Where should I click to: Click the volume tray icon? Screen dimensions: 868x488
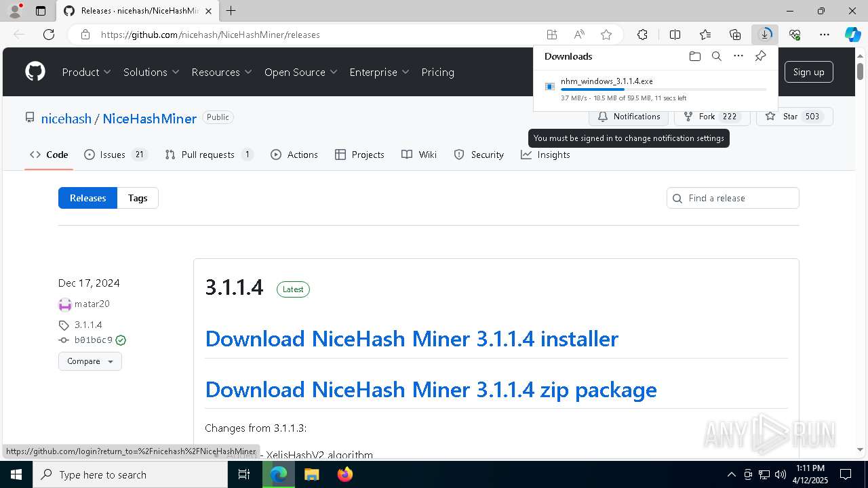coord(781,474)
